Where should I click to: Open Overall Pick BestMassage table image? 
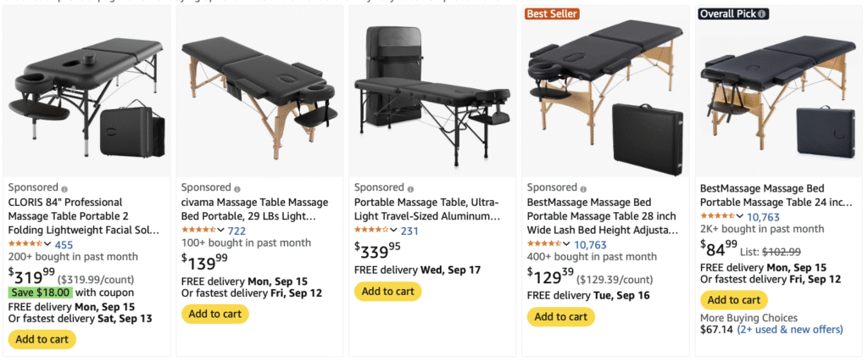tap(778, 91)
